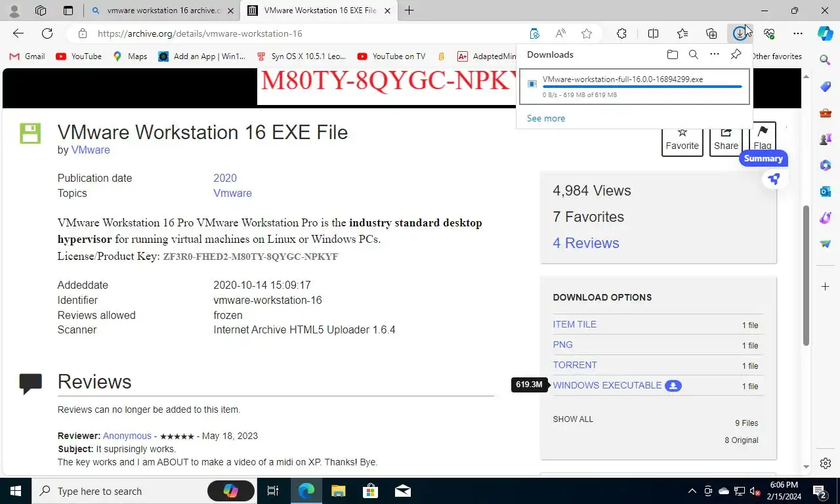Screen dimensions: 840x504
Task: View site information padlock icon
Action: pyautogui.click(x=82, y=33)
